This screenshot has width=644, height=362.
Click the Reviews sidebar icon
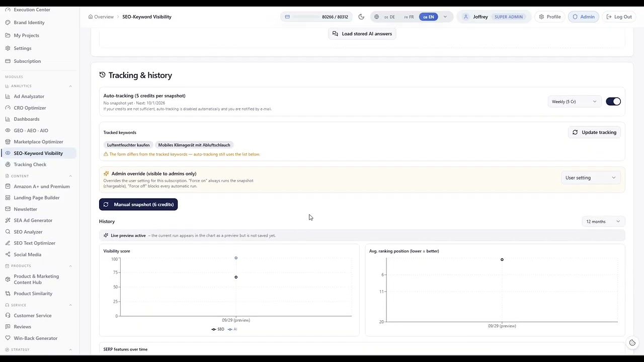(x=8, y=327)
